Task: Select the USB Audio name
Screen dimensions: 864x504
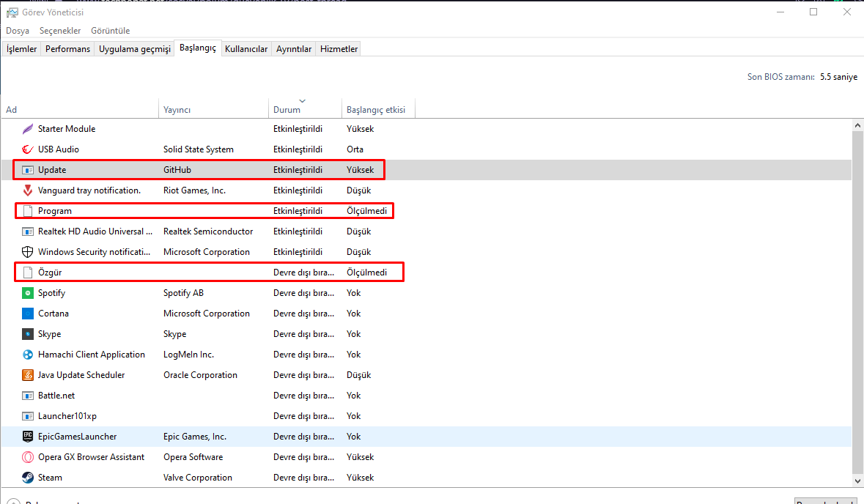Action: click(59, 149)
